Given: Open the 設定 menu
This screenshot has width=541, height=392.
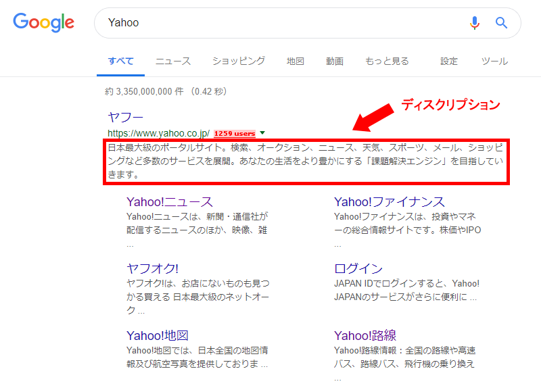Looking at the screenshot, I should click(449, 62).
